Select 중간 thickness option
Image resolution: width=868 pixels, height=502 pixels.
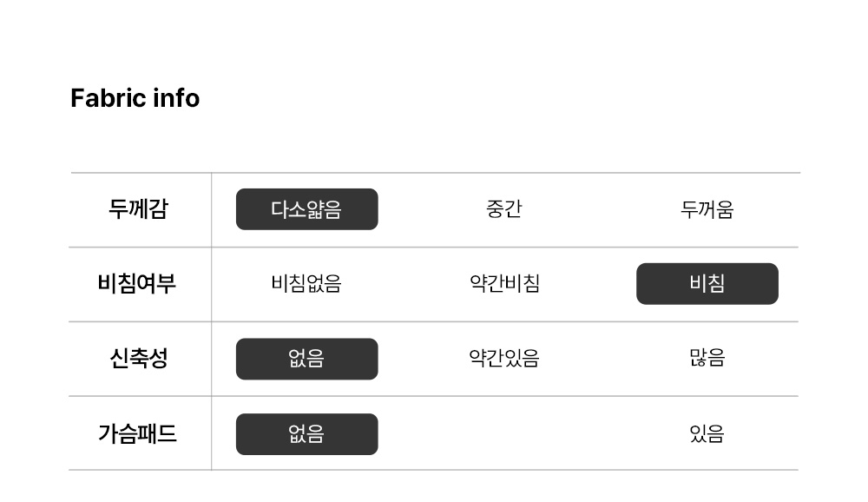(504, 209)
